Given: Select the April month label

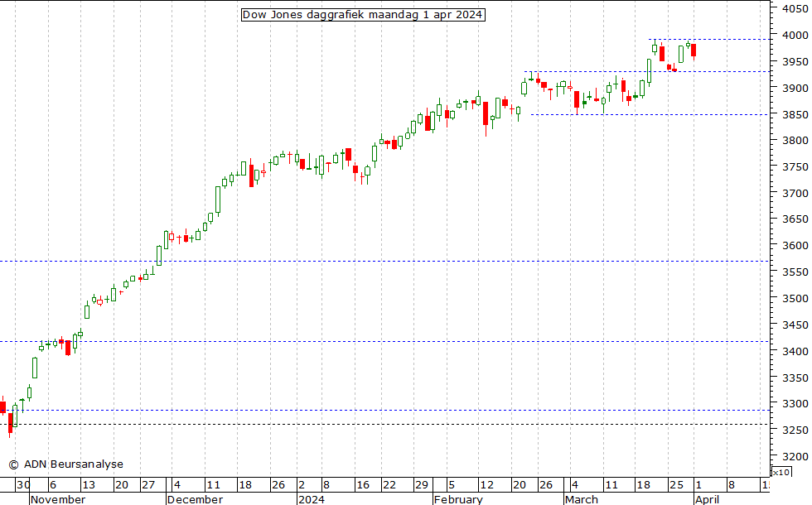Looking at the screenshot, I should click(707, 499).
